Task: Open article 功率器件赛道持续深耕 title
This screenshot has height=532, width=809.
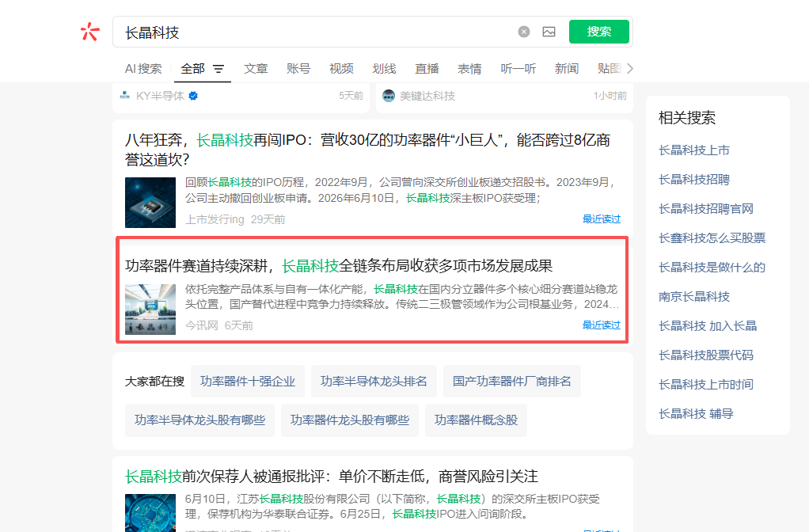Action: pyautogui.click(x=339, y=266)
